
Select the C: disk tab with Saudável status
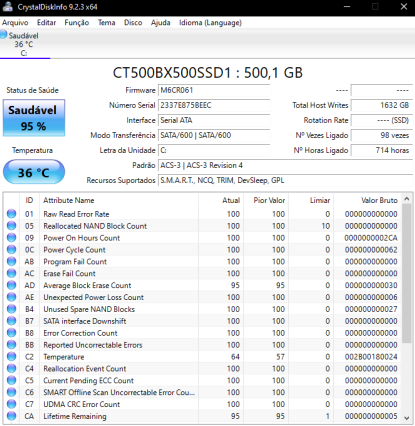23,44
